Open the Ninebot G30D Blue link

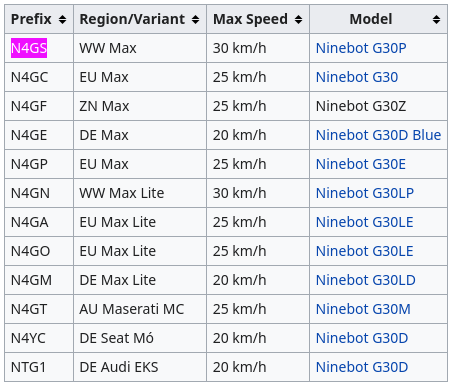click(378, 135)
